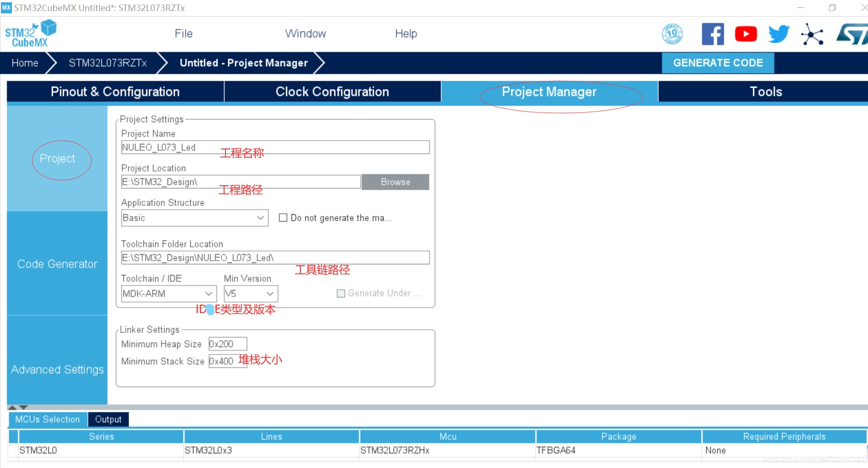The width and height of the screenshot is (868, 468).
Task: Expand the Application Structure Basic dropdown
Action: [x=195, y=218]
